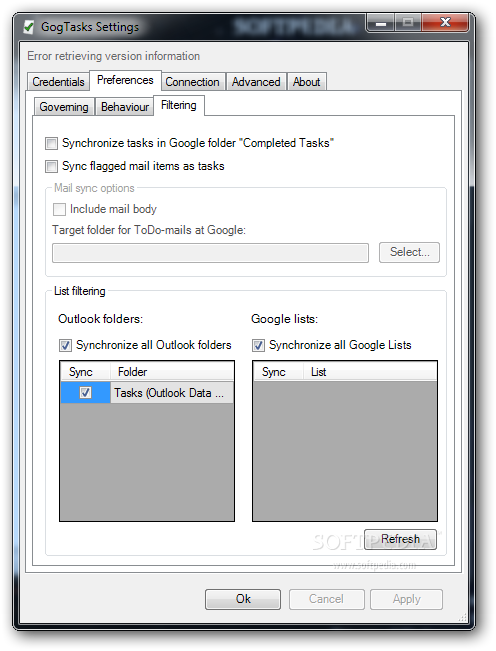496x651 pixels.
Task: Click the target folder for ToDo-mails field
Action: pyautogui.click(x=210, y=253)
